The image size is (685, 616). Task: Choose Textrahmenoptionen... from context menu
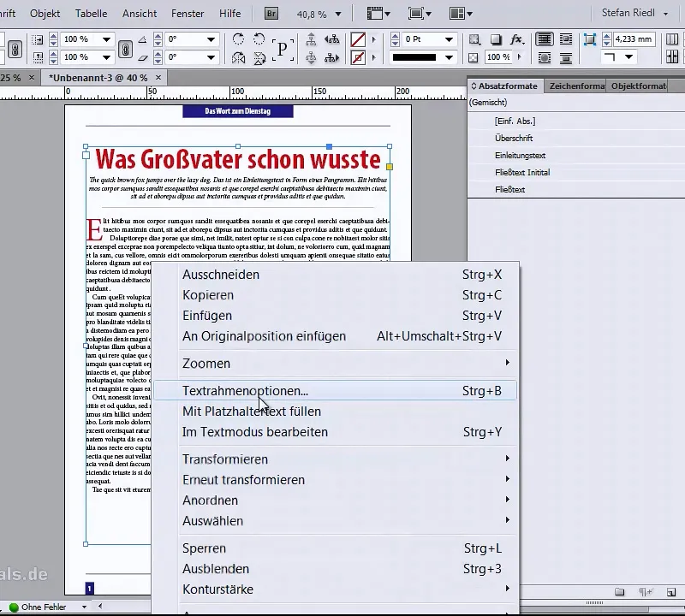[335, 391]
